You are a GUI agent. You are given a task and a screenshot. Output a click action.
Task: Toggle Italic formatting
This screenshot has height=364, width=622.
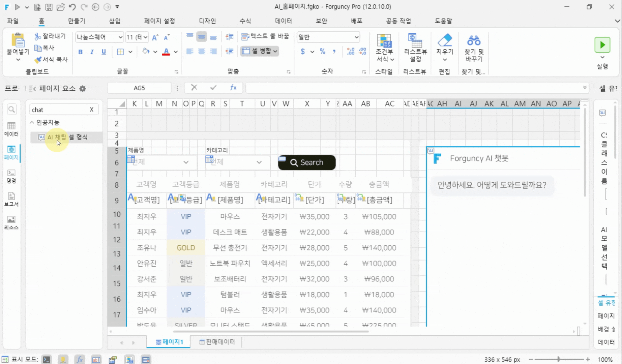pos(92,52)
